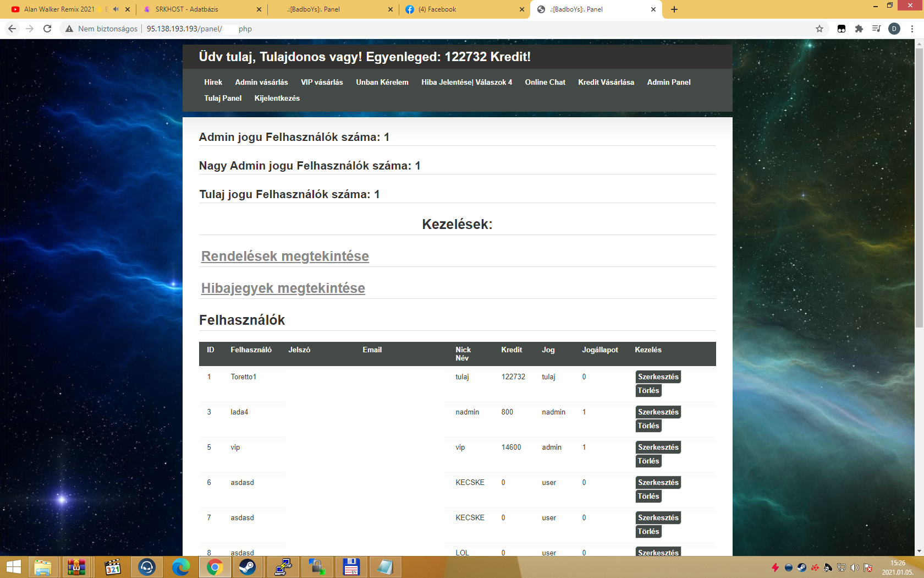
Task: Click Szerkesztés for user lada4
Action: (658, 412)
